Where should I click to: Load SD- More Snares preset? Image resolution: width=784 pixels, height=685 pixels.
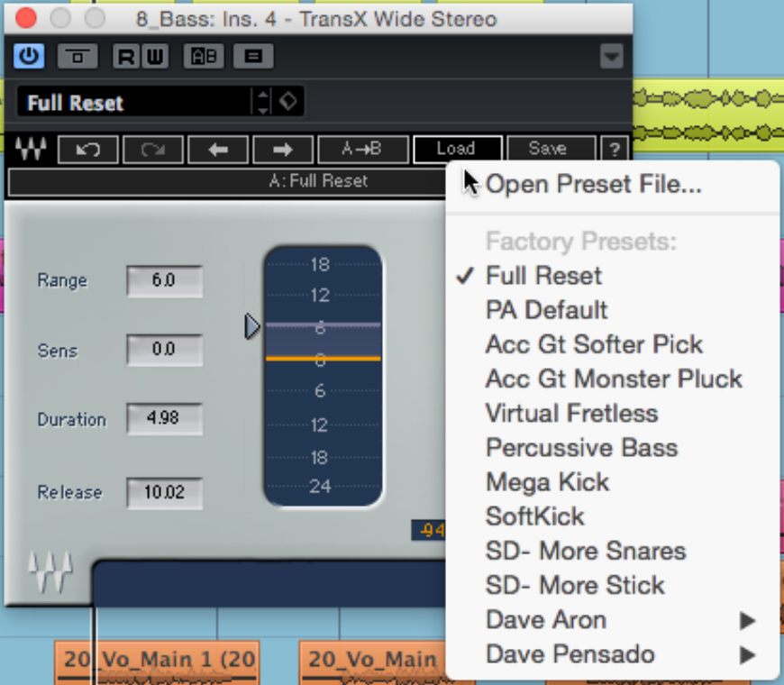point(613,551)
